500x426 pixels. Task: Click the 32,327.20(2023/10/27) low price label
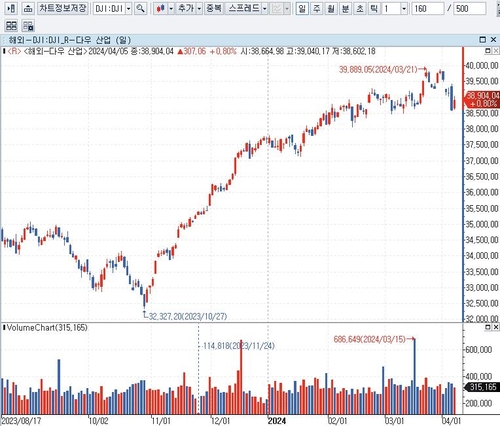tap(188, 316)
